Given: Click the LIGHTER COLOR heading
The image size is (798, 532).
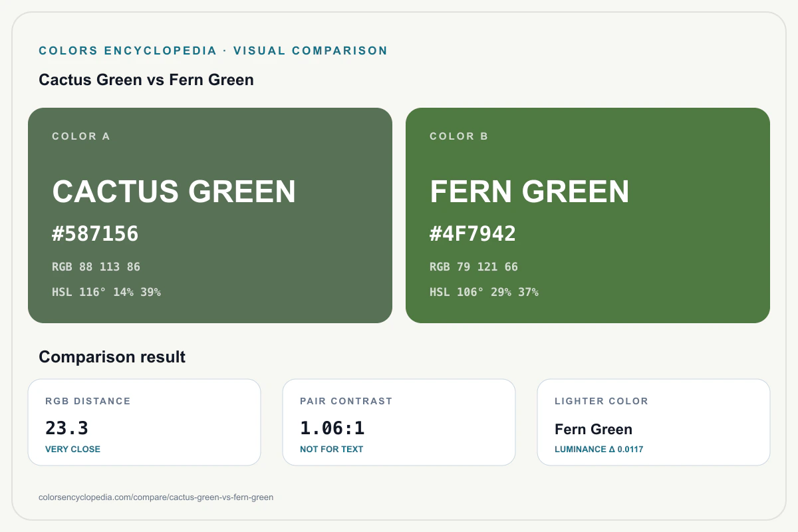Looking at the screenshot, I should [601, 401].
